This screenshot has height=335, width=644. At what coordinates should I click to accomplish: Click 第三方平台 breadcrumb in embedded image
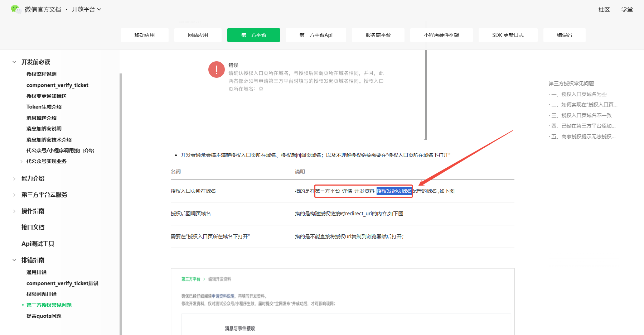click(x=191, y=279)
